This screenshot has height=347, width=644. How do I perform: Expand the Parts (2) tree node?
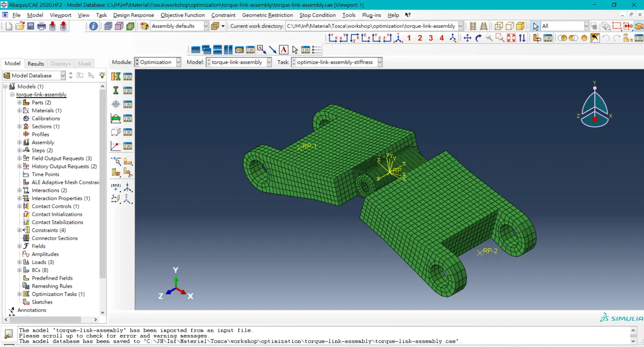pyautogui.click(x=19, y=103)
